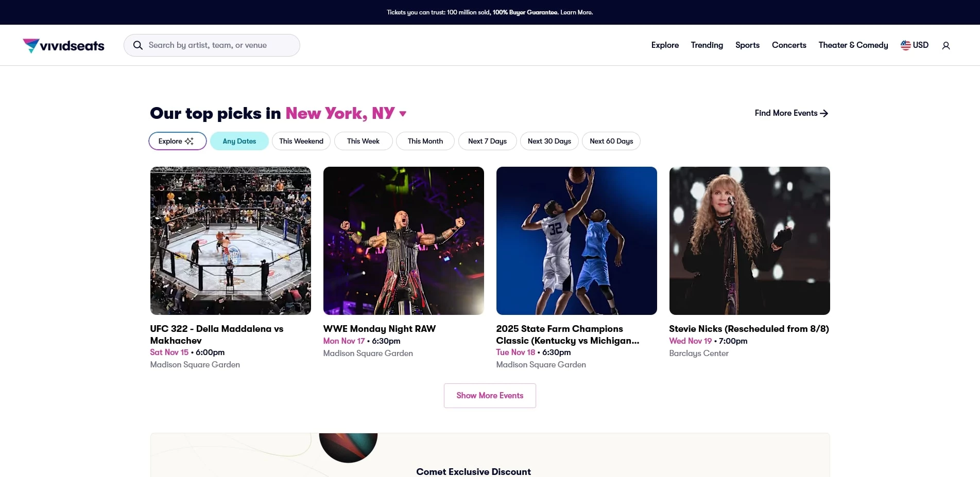Expand the New York, NY location dropdown
This screenshot has width=980, height=477.
pos(403,114)
